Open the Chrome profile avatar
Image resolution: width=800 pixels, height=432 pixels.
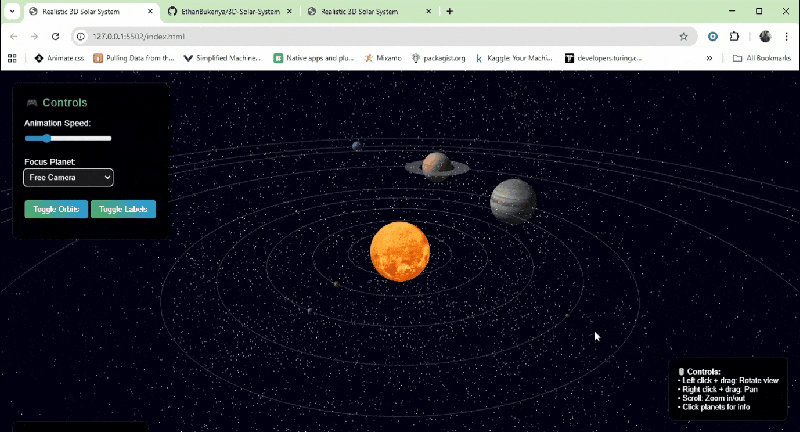[765, 36]
